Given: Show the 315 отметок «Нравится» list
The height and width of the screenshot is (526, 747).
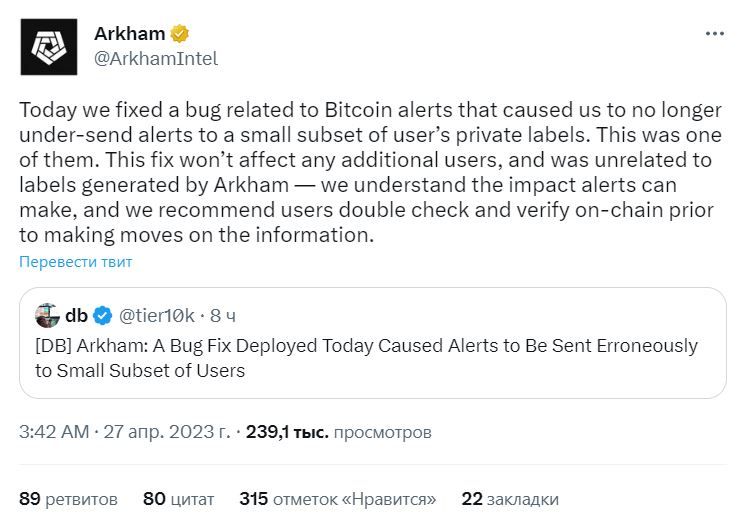Looking at the screenshot, I should click(x=338, y=499).
